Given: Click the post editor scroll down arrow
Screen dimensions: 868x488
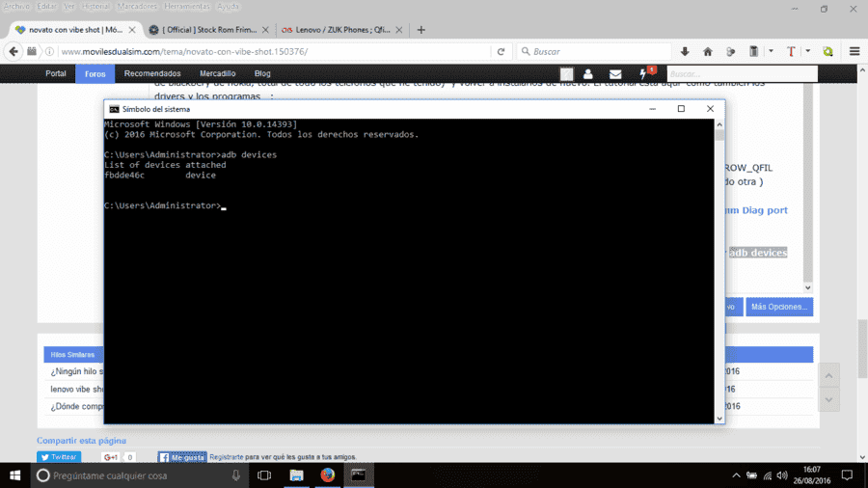Looking at the screenshot, I should click(x=807, y=287).
